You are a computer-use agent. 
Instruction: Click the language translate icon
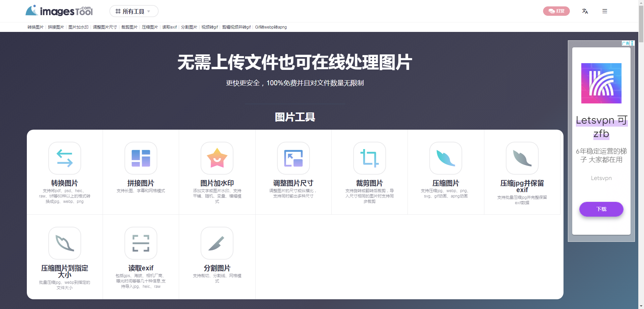[x=585, y=11]
